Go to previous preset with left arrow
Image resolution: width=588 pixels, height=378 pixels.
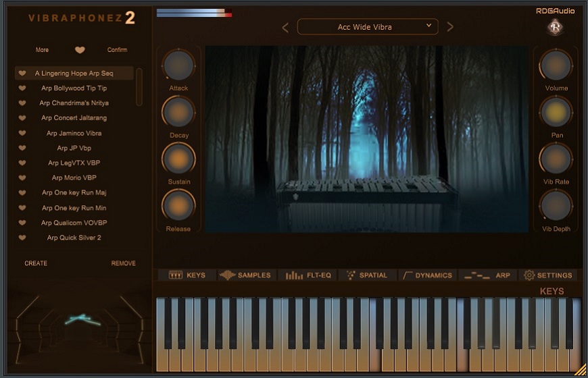tap(285, 28)
